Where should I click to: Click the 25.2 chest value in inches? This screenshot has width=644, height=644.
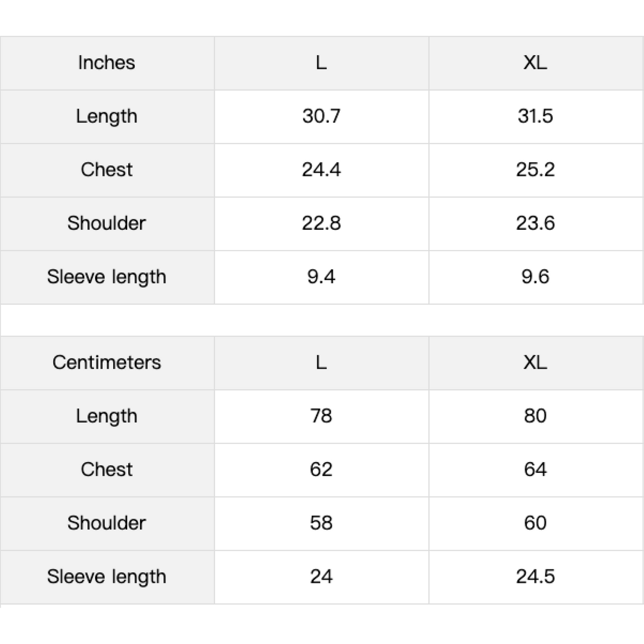tap(536, 170)
